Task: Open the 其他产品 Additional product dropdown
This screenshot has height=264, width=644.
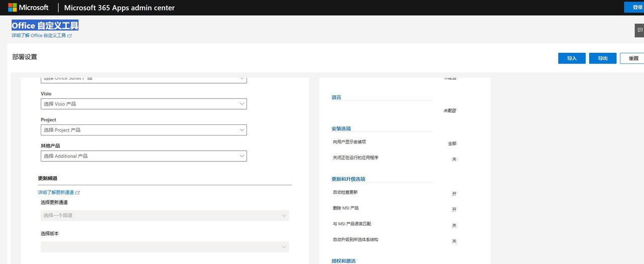Action: click(x=144, y=156)
